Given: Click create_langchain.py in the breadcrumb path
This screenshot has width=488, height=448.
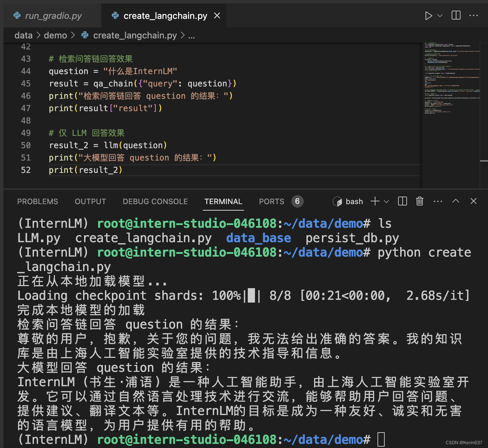Looking at the screenshot, I should (135, 35).
